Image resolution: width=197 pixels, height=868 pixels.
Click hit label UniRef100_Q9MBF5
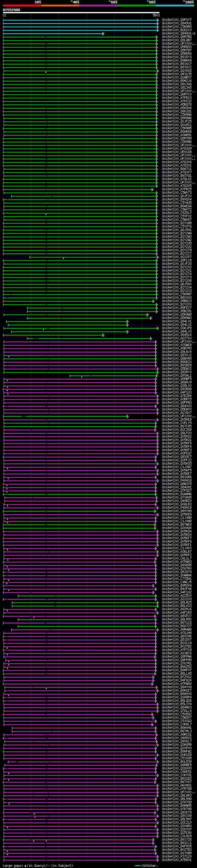coord(176,379)
